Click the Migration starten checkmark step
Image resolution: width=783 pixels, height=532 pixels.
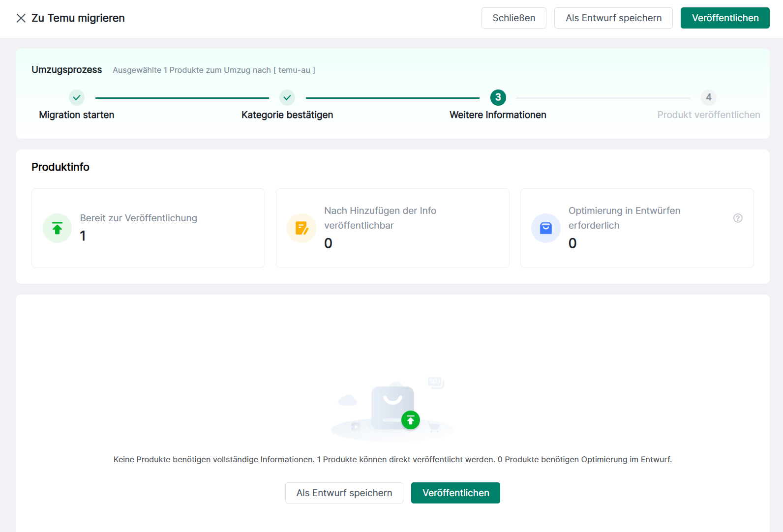coord(77,97)
